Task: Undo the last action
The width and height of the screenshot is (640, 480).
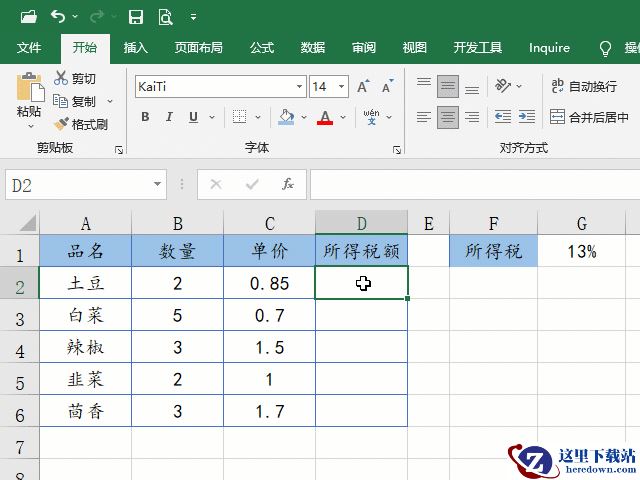Action: pos(58,17)
